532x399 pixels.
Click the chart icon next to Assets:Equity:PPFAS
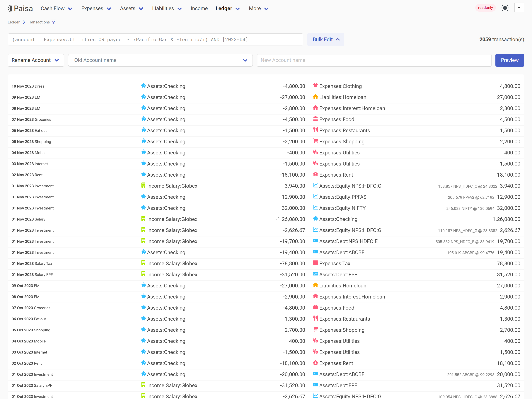pos(315,196)
